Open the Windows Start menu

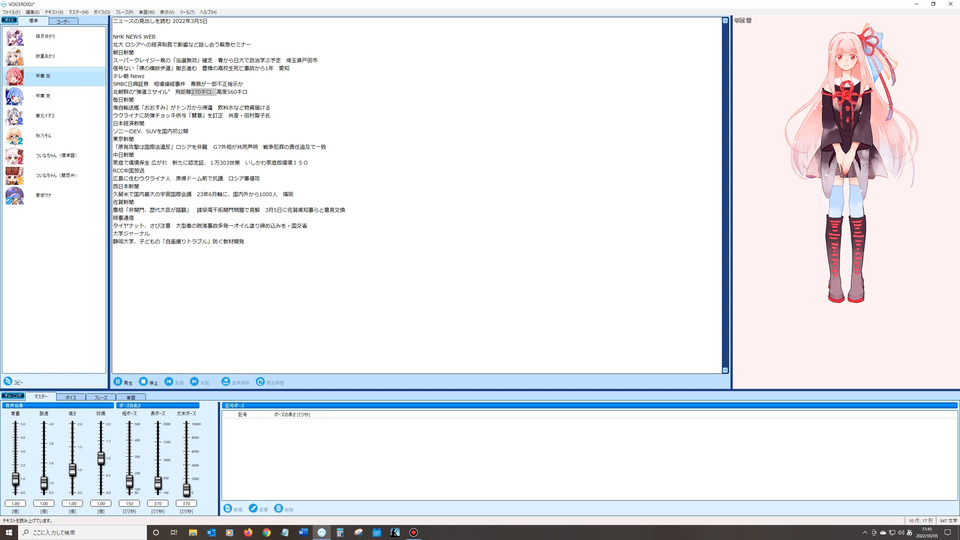tap(9, 532)
